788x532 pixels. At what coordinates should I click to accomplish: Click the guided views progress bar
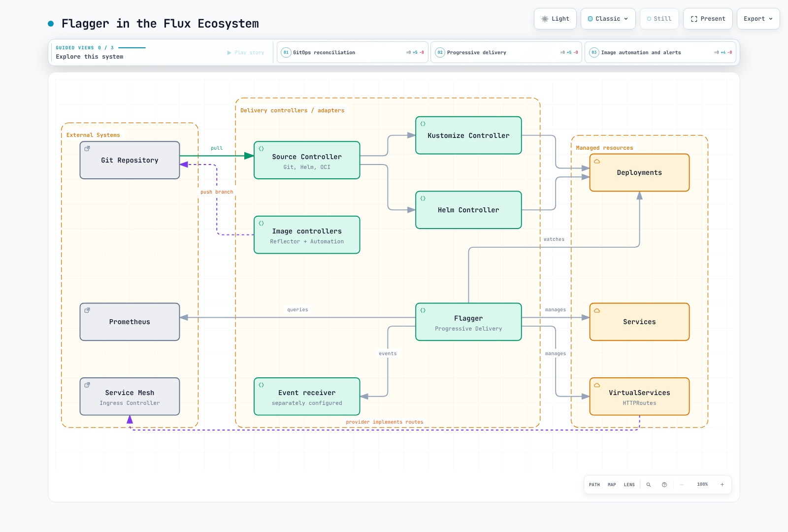click(132, 48)
